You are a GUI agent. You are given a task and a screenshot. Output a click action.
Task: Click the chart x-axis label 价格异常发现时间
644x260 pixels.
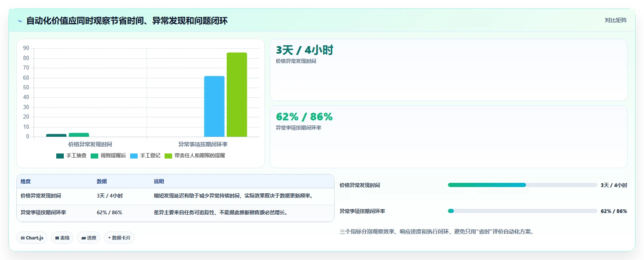tap(90, 144)
